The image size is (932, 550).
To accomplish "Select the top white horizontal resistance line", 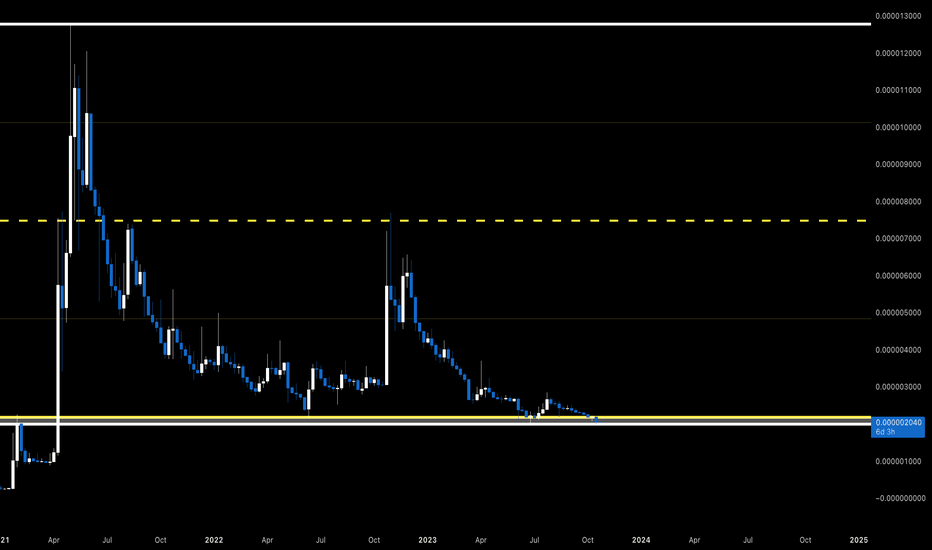I will tap(435, 24).
